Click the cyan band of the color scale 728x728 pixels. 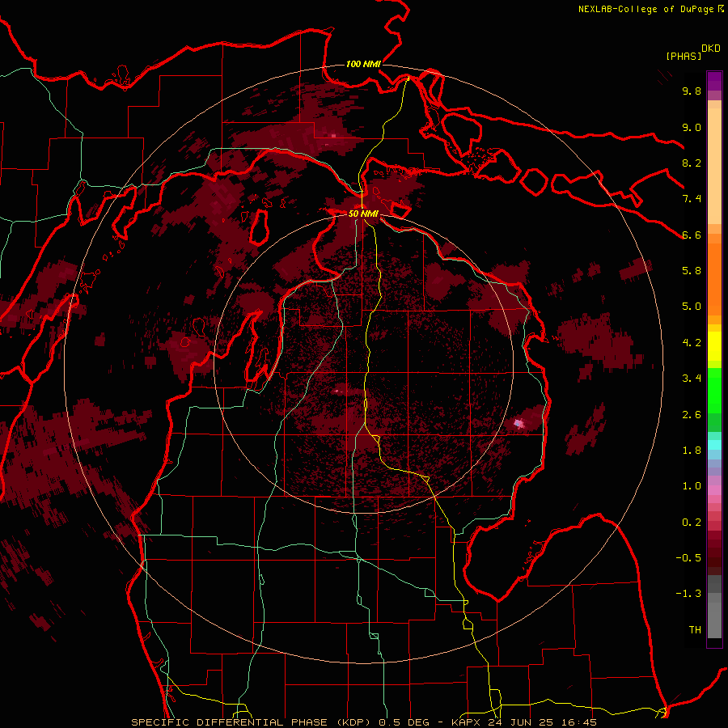(x=714, y=445)
